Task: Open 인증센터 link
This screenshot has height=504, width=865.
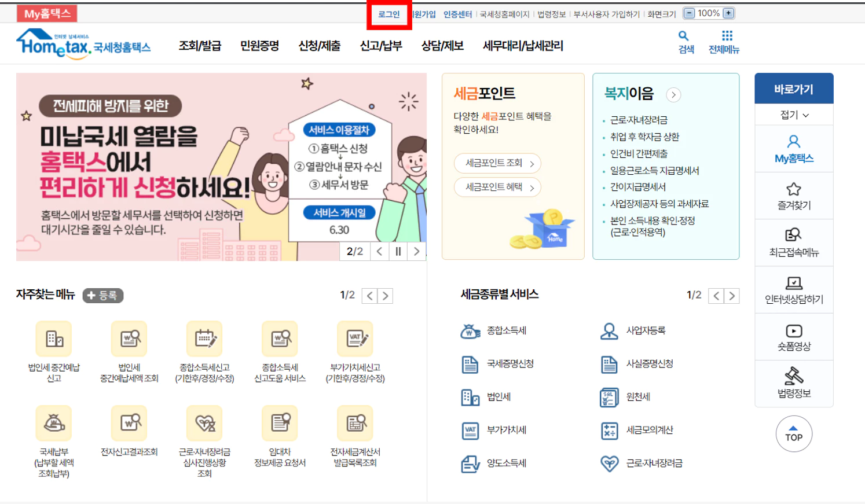Action: [457, 14]
